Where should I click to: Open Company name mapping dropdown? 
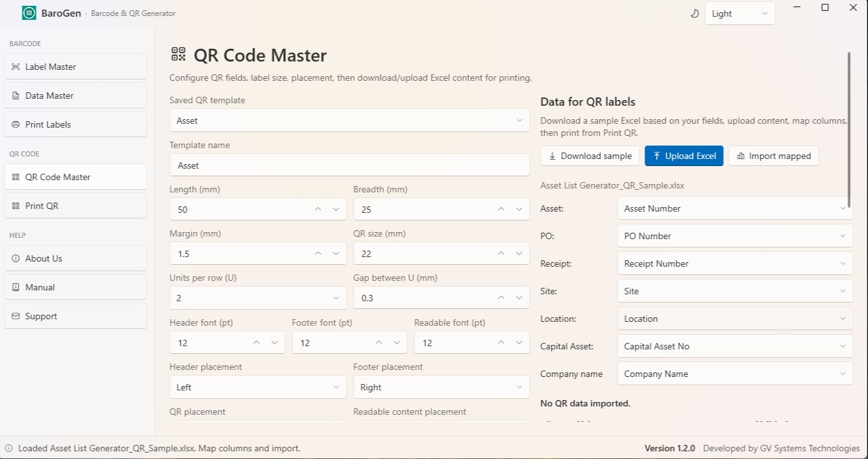(x=735, y=374)
